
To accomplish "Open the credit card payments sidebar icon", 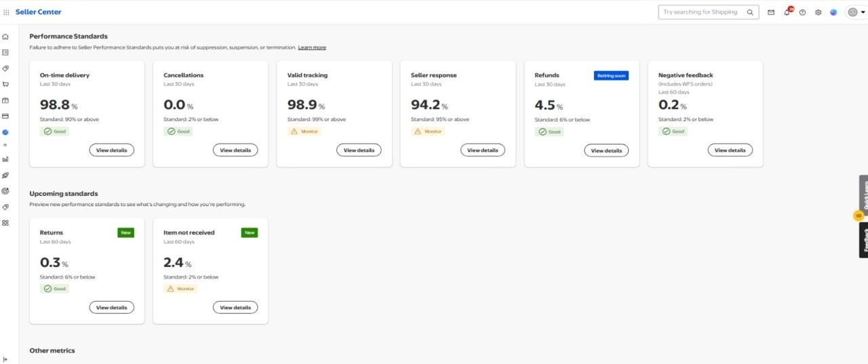I will click(5, 116).
